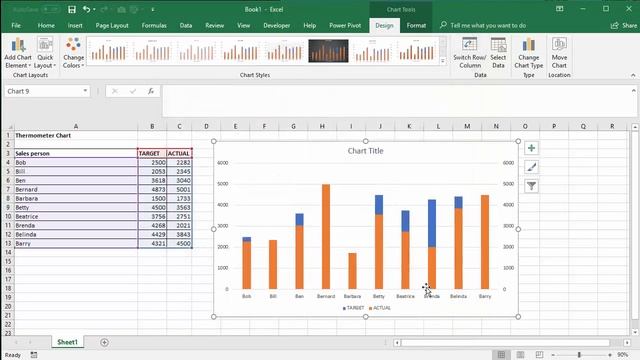Open the Formulas tab
The width and height of the screenshot is (640, 360).
[154, 25]
